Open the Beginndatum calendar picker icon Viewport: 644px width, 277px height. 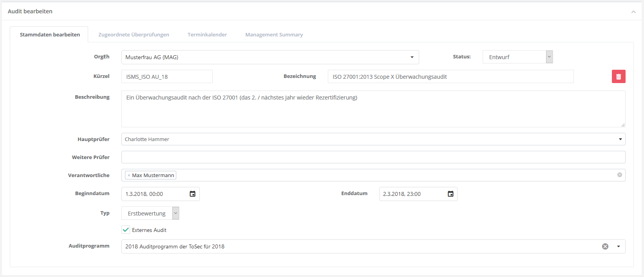pyautogui.click(x=192, y=194)
